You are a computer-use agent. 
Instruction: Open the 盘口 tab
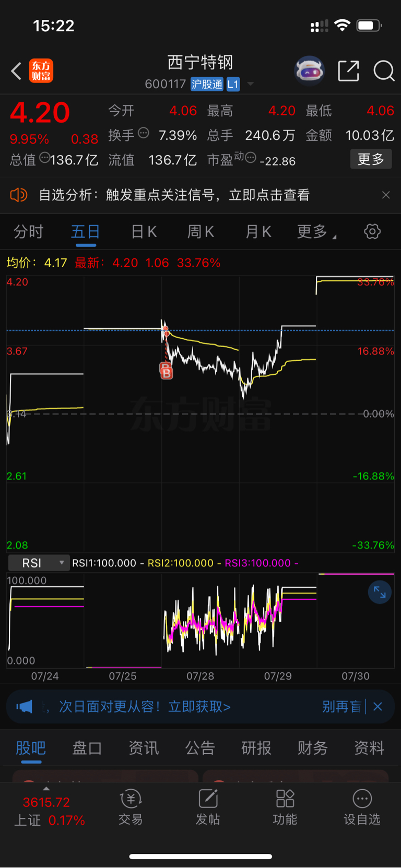click(x=87, y=748)
